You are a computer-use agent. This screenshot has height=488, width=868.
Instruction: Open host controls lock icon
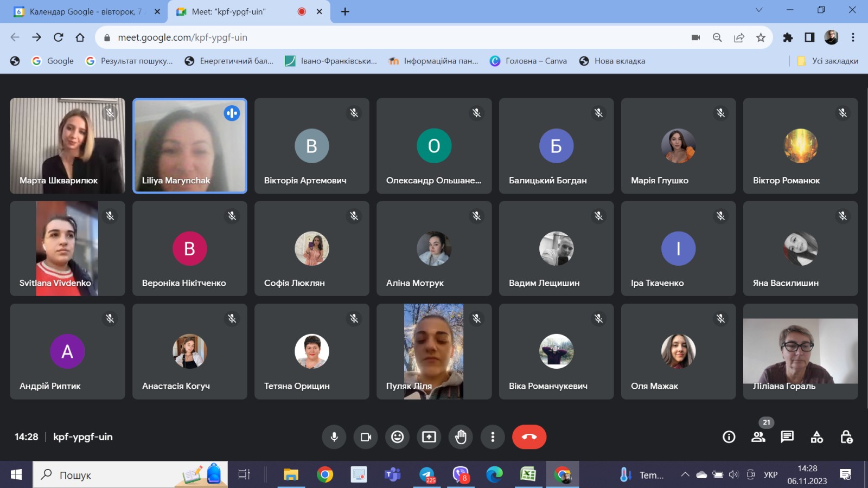[x=846, y=437]
